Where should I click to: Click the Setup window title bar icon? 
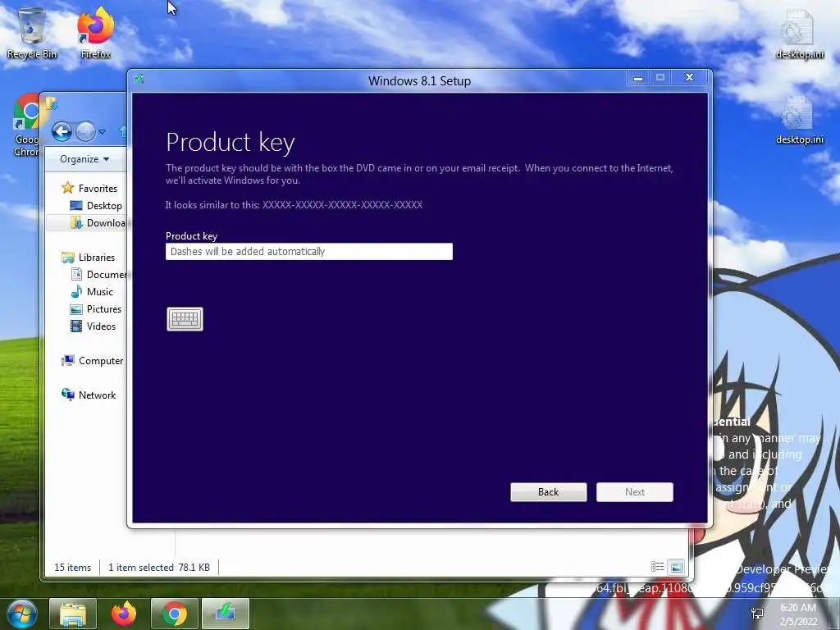139,80
